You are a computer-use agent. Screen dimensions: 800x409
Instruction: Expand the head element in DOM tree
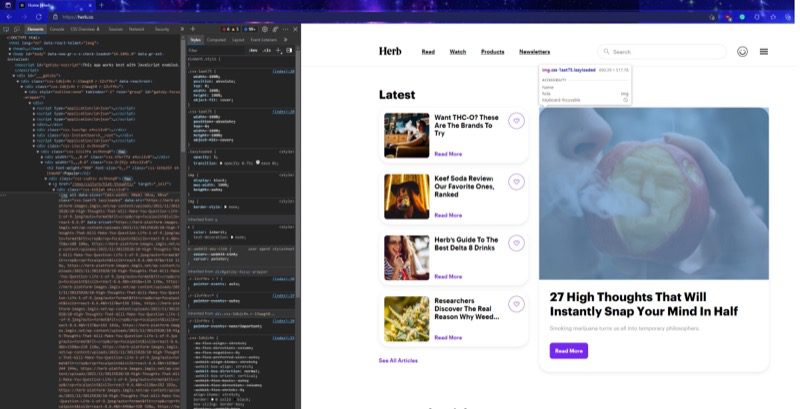coord(11,48)
